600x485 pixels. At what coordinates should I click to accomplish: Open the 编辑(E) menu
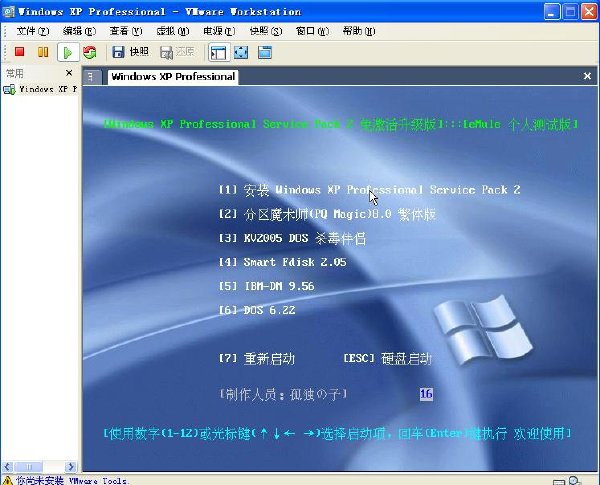click(79, 31)
